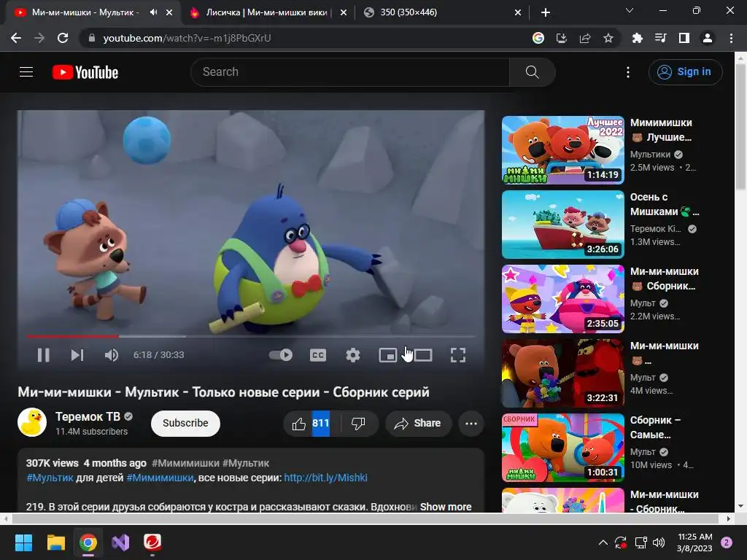Viewport: 747px width, 560px height.
Task: Open the #Мультик hashtag beside upload date
Action: 245,463
